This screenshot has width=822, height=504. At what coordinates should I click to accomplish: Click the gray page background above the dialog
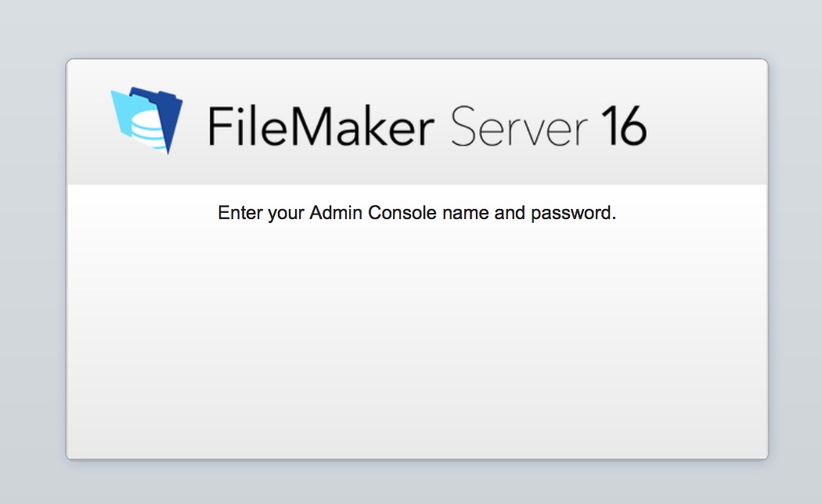tap(411, 29)
